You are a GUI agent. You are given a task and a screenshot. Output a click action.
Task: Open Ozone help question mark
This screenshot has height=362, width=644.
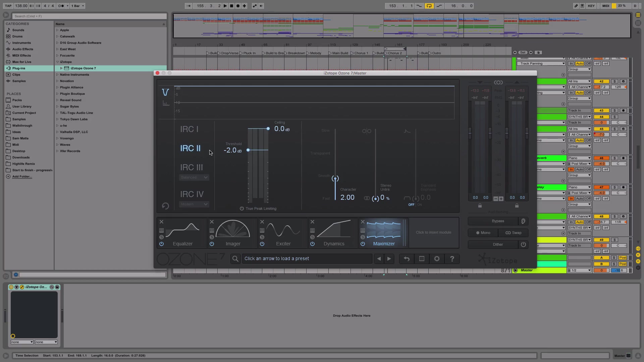tap(452, 259)
